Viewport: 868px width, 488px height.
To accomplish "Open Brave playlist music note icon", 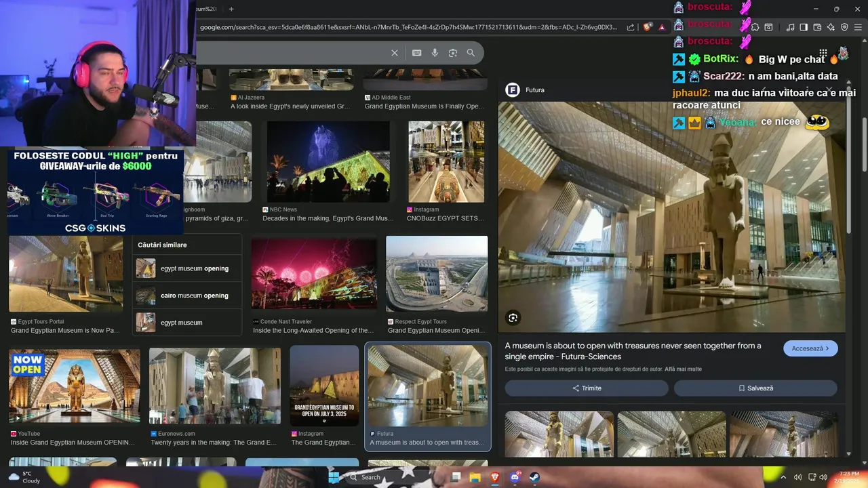I will click(790, 27).
